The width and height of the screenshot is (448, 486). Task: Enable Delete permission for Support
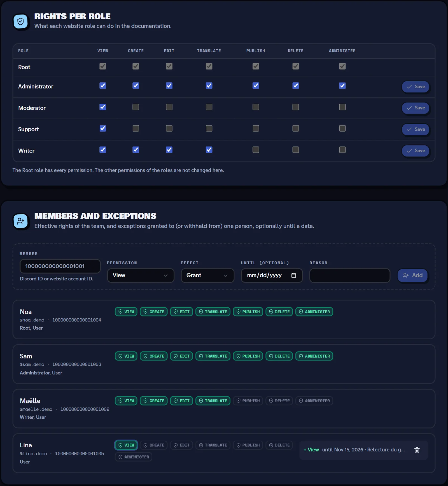(x=296, y=128)
